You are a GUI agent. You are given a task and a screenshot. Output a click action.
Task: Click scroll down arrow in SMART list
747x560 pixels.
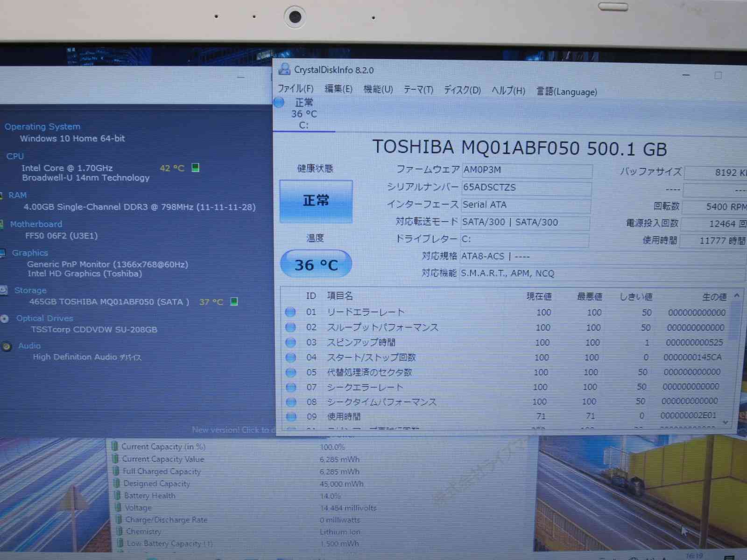click(726, 422)
